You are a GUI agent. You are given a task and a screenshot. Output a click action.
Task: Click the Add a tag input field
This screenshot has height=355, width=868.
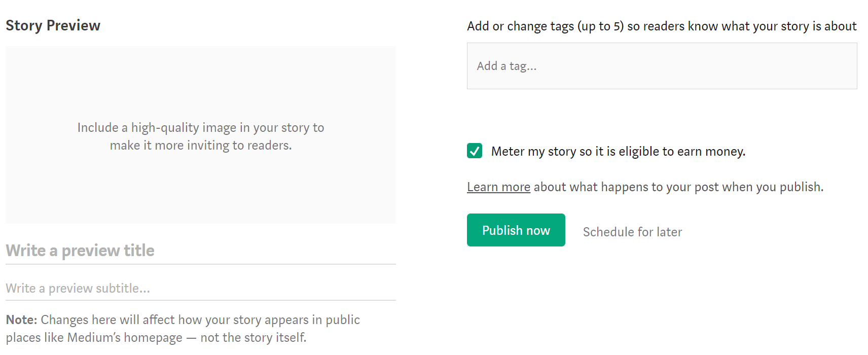pyautogui.click(x=661, y=66)
